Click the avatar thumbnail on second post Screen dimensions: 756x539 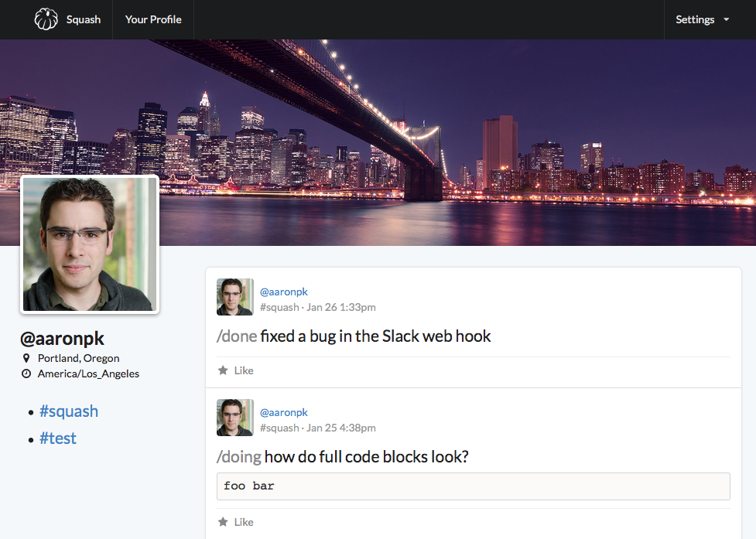point(234,418)
